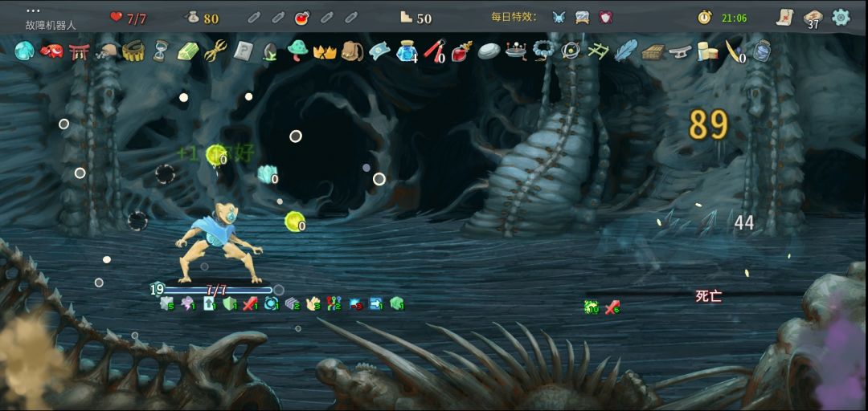The width and height of the screenshot is (868, 411).
Task: Inspect the green crystal bar relic
Action: pos(188,51)
